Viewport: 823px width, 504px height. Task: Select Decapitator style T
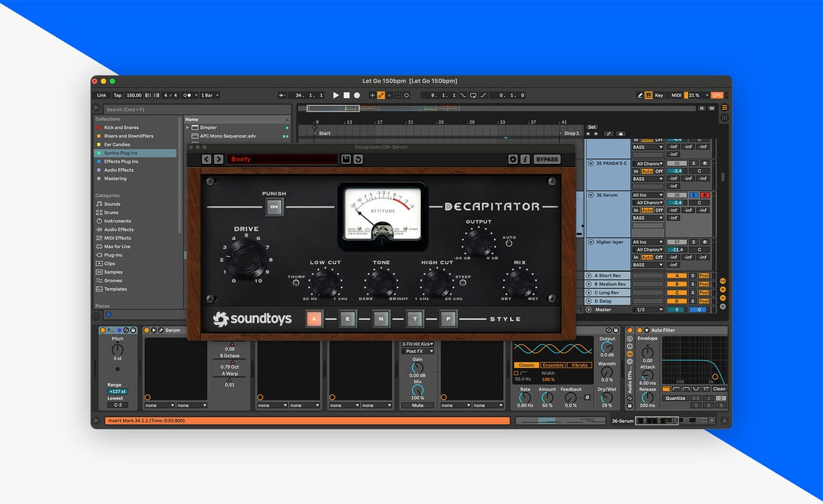pos(415,319)
